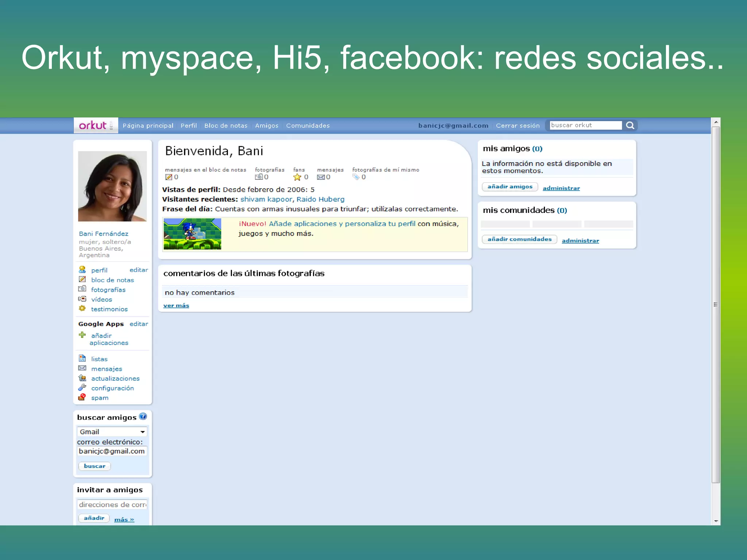The width and height of the screenshot is (747, 560).
Task: Open Comunidades in the navigation bar
Action: click(308, 125)
